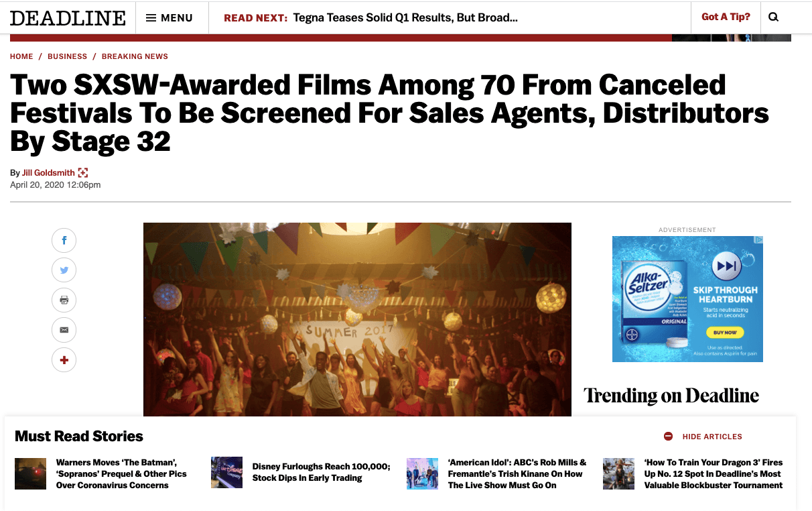Go to BREAKING NEWS section

point(135,56)
